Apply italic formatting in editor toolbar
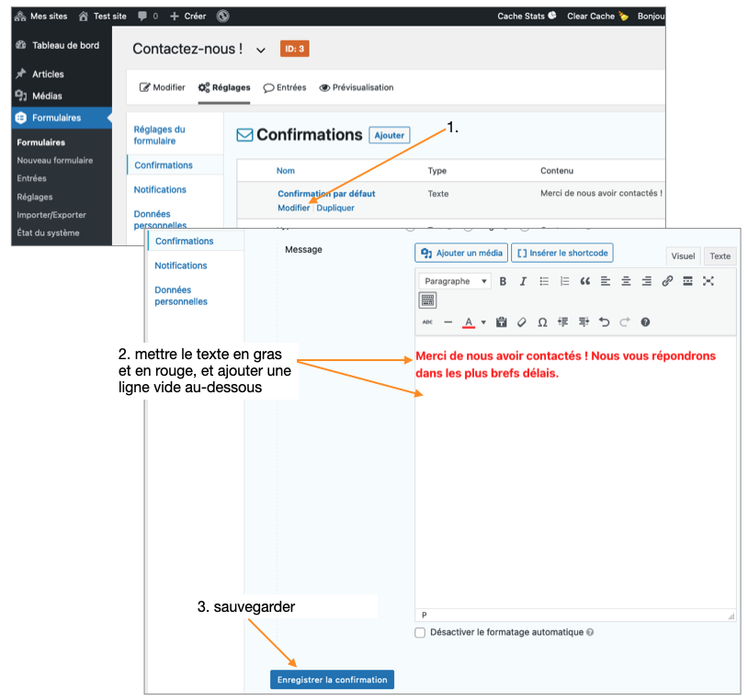This screenshot has width=748, height=700. (523, 281)
